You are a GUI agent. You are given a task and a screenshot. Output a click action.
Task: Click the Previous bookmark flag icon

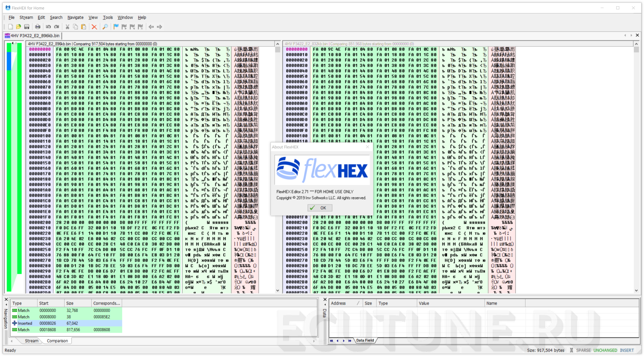132,27
